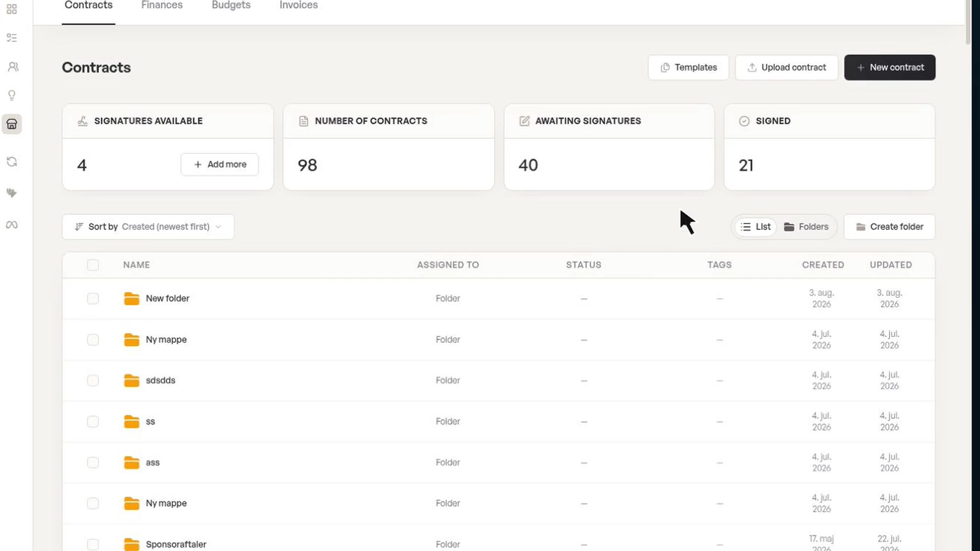The height and width of the screenshot is (551, 980).
Task: Open the task checklist icon in sidebar
Action: click(x=12, y=38)
